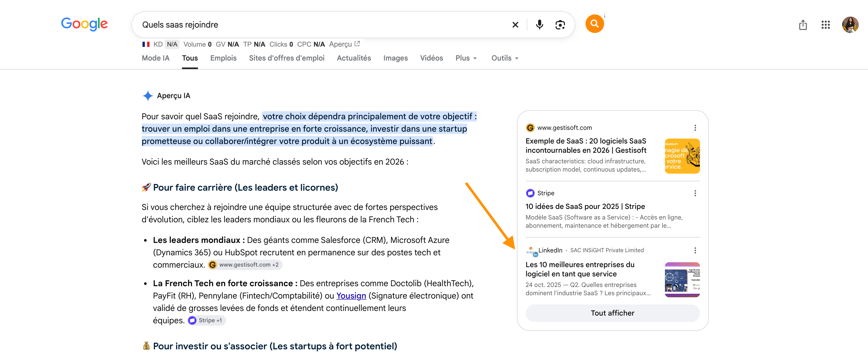This screenshot has width=868, height=356.
Task: Expand the Outils dropdown
Action: [505, 58]
